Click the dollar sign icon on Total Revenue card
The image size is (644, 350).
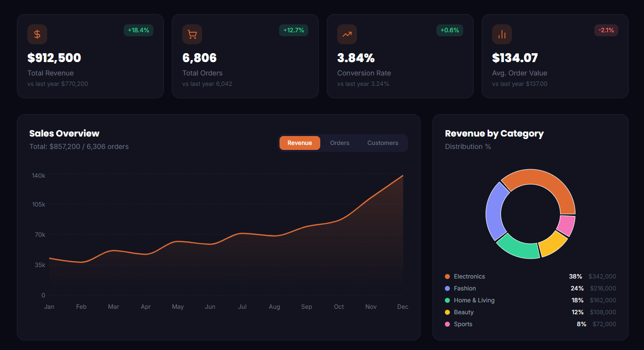pyautogui.click(x=37, y=34)
